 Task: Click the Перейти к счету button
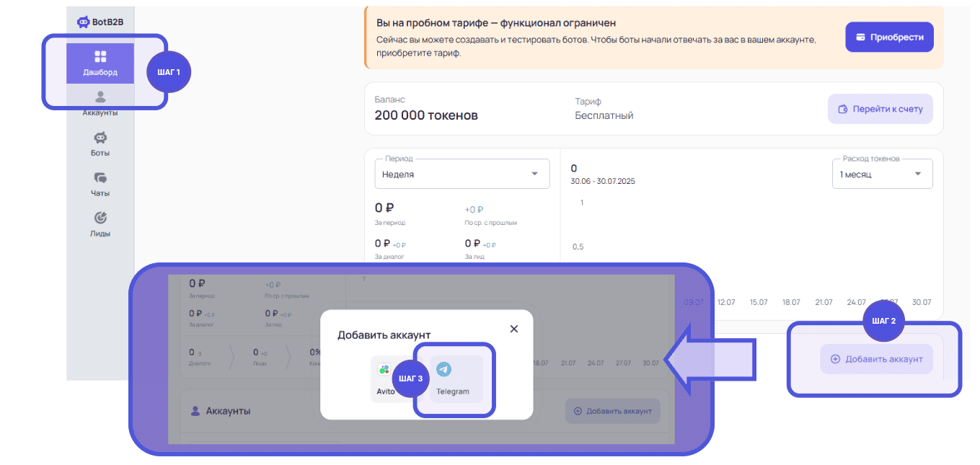(x=880, y=109)
